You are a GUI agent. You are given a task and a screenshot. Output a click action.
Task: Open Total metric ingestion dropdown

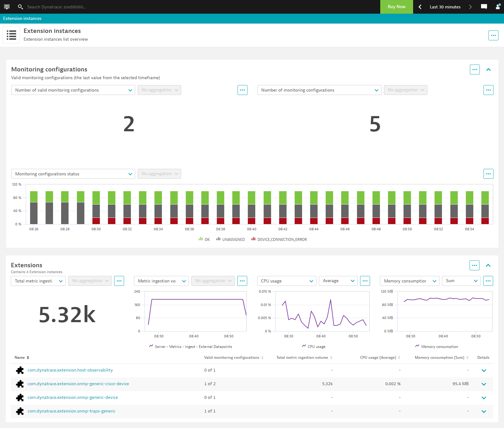[x=38, y=281]
